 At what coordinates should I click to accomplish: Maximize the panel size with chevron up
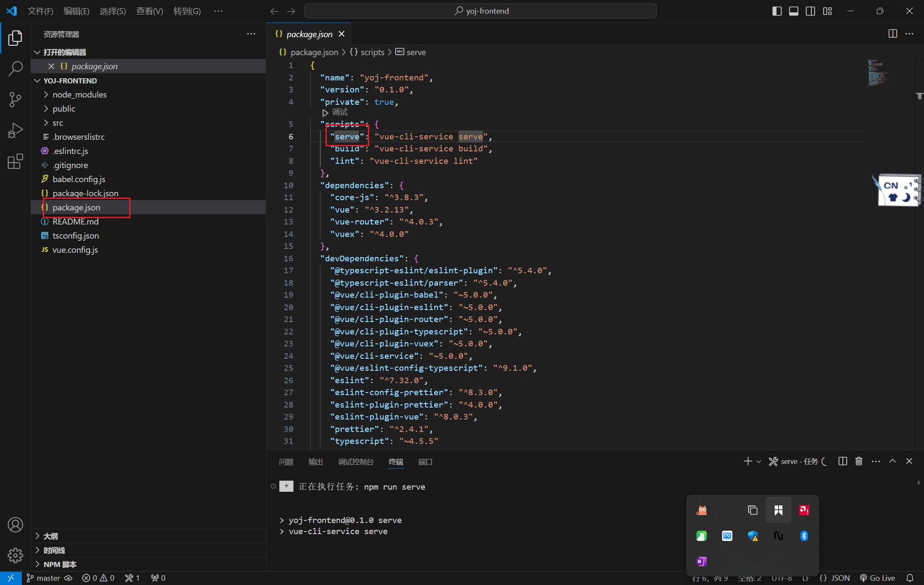click(x=892, y=461)
